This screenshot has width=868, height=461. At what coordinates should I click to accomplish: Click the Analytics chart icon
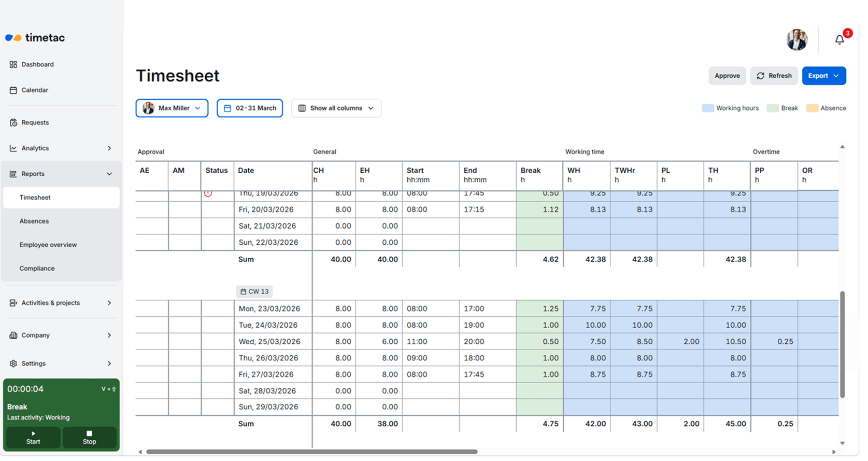(x=13, y=148)
